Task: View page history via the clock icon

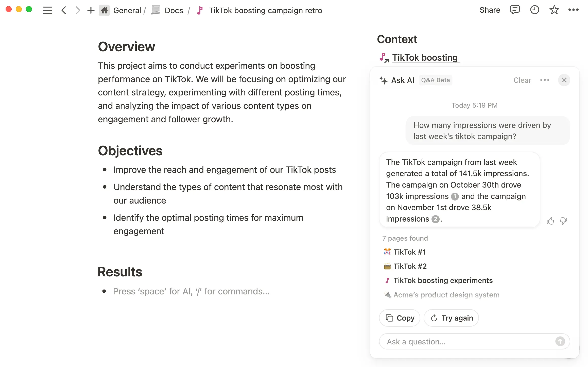Action: tap(534, 10)
